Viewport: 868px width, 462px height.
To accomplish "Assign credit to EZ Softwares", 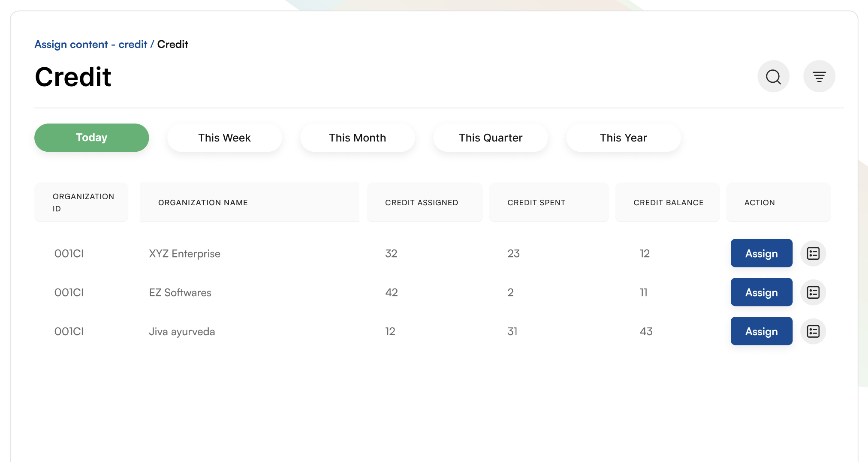I will point(761,292).
